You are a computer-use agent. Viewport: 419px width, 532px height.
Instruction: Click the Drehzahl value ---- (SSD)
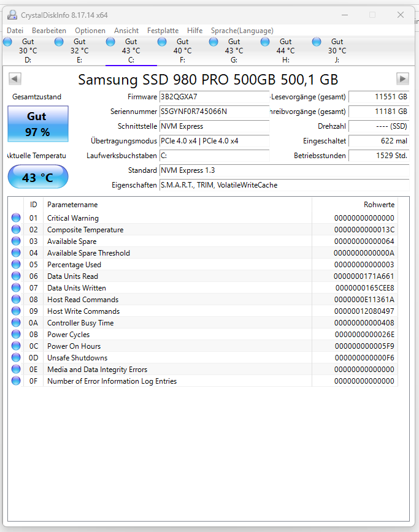coord(379,126)
